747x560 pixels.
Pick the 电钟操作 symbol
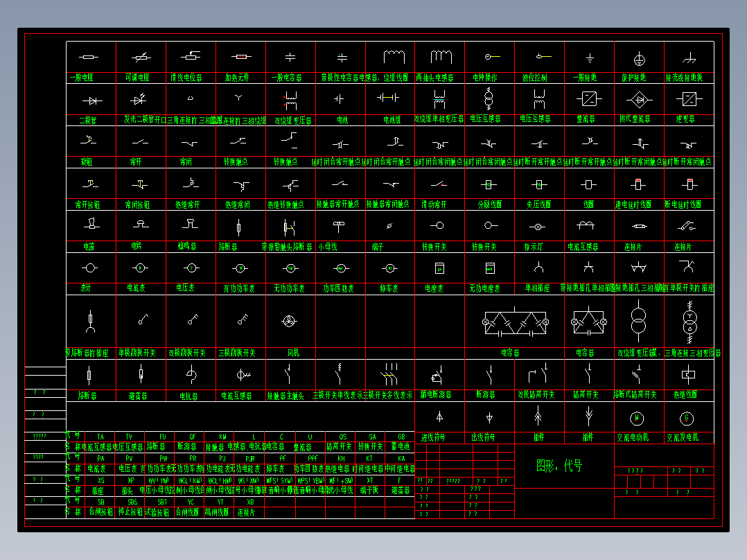(x=492, y=57)
